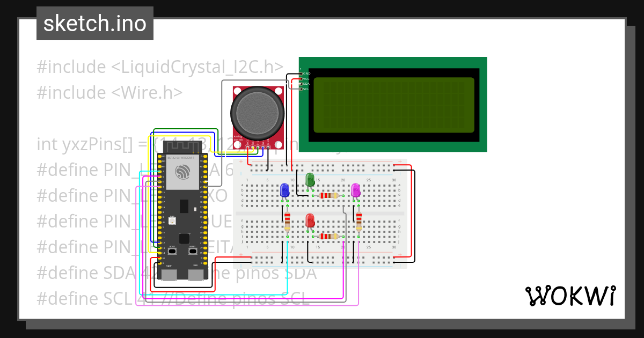Select the LCD's SCL pin
The width and height of the screenshot is (644, 338).
click(301, 89)
